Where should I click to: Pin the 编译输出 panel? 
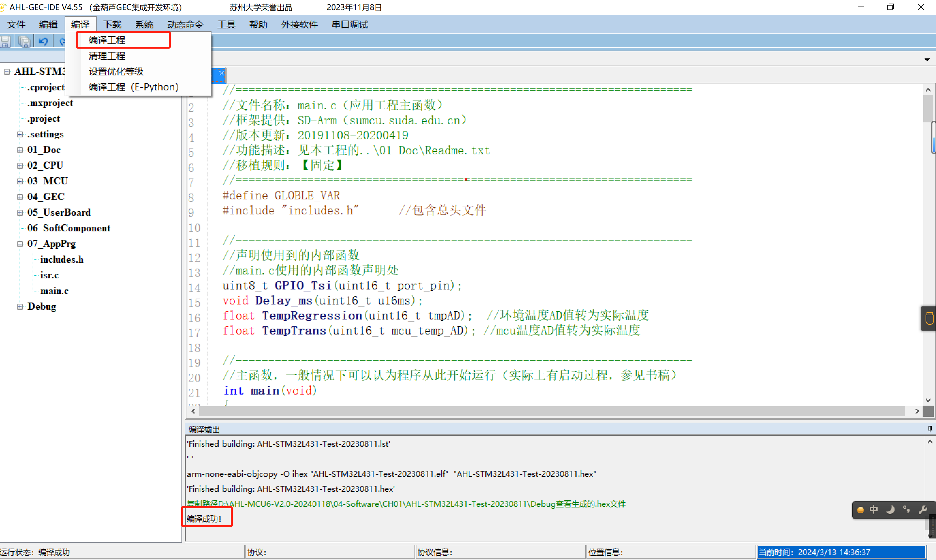pos(929,429)
